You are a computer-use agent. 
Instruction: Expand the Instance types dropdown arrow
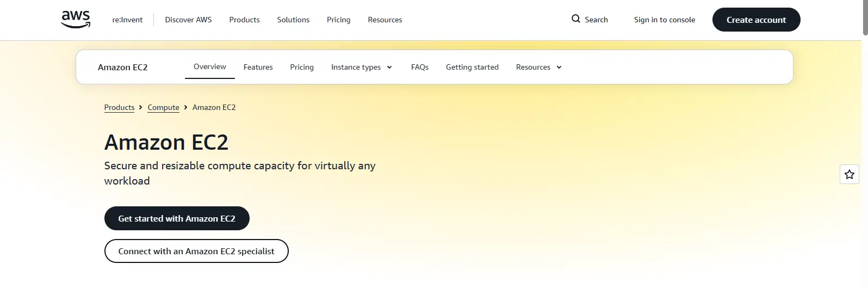click(389, 68)
